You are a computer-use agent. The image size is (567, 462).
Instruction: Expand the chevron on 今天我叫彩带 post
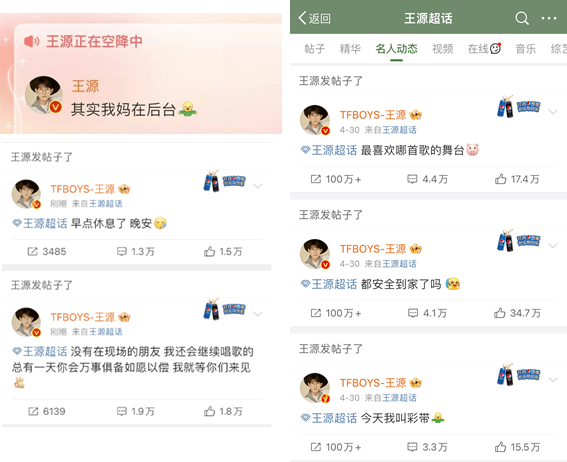click(553, 380)
